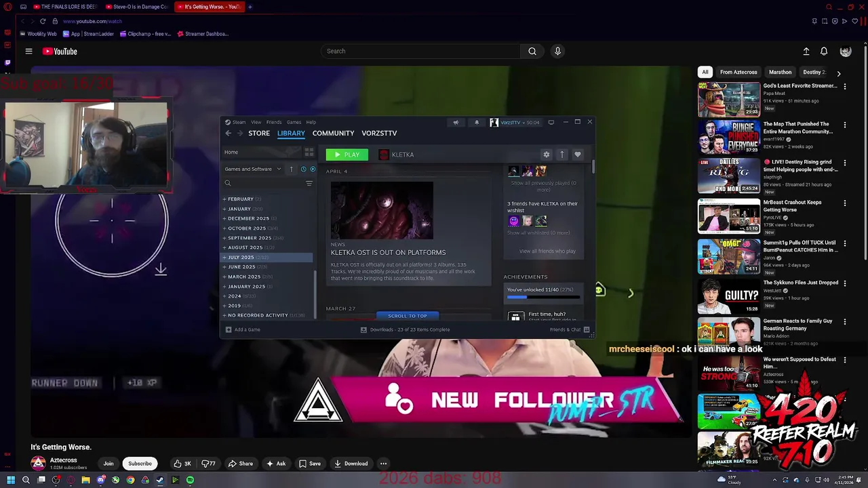Open the YouTube hamburger guide menu
Viewport: 868px width, 488px height.
(x=28, y=52)
